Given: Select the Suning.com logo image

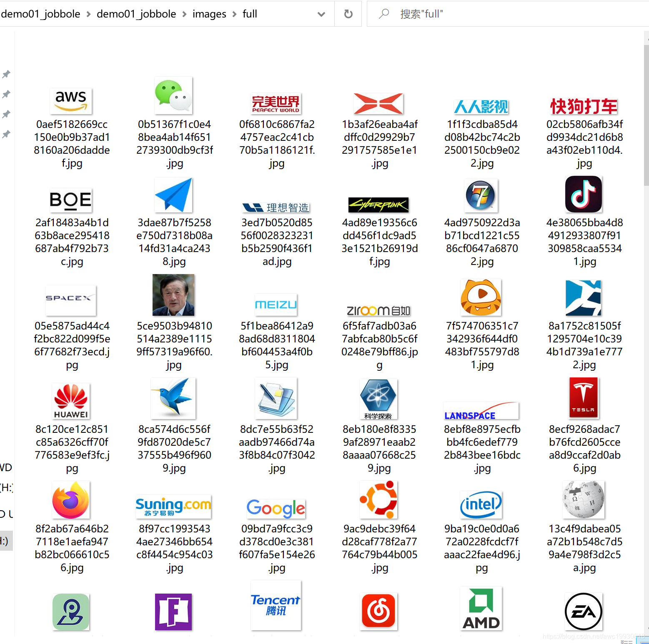Looking at the screenshot, I should point(173,507).
